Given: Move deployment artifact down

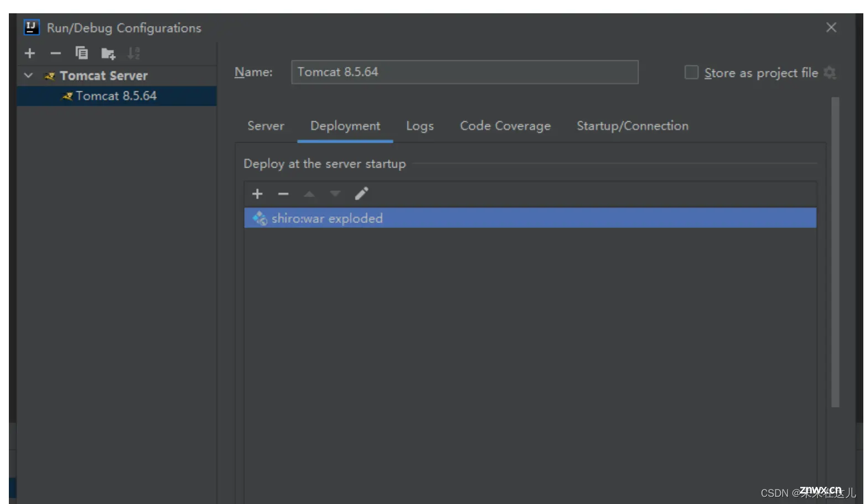Looking at the screenshot, I should click(335, 194).
